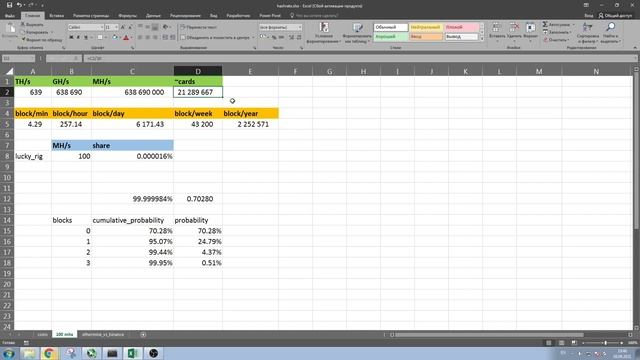Image resolution: width=640 pixels, height=360 pixels.
Task: Open Sort and Filter menu
Action: 588,33
